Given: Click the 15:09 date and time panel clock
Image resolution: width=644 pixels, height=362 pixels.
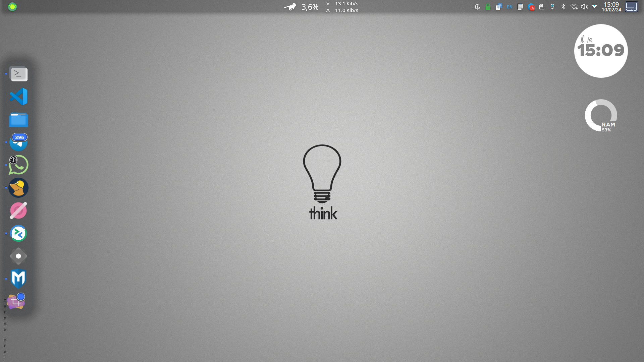Looking at the screenshot, I should tap(611, 7).
